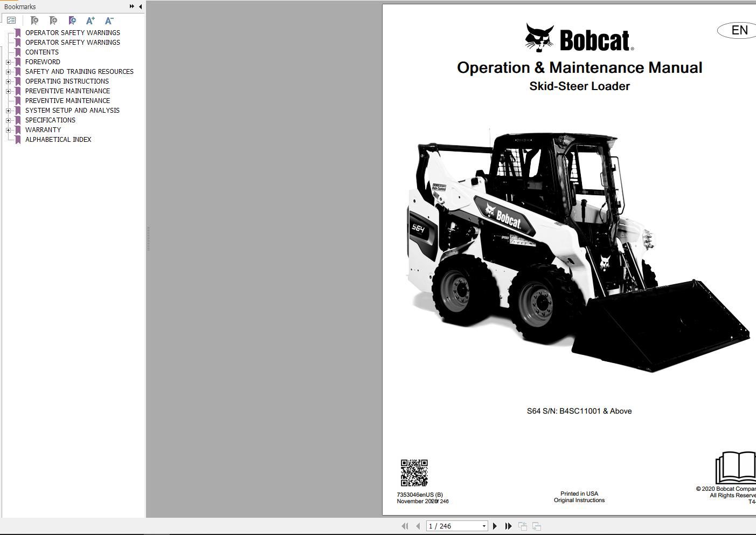Open the bookmark options menu icon
756x535 pixels.
pos(11,20)
